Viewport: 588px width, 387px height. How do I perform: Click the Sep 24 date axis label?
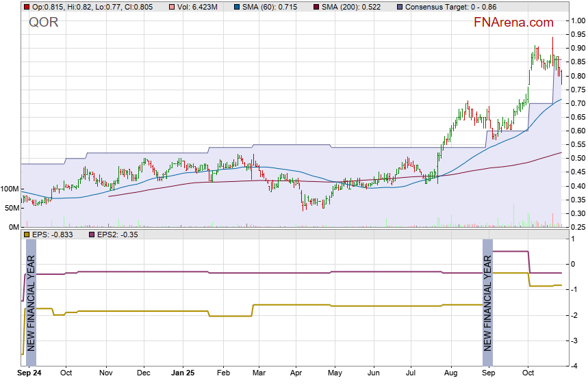30,374
